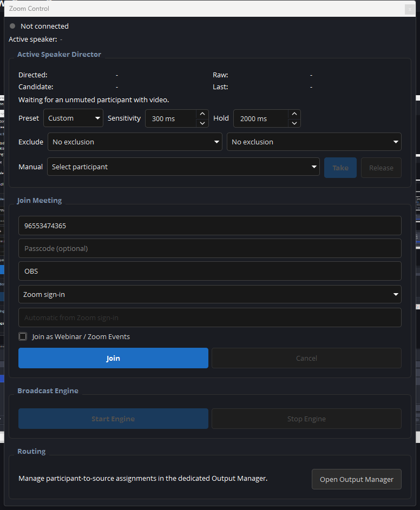Click the display name field containing OBS
420x510 pixels.
coord(209,271)
